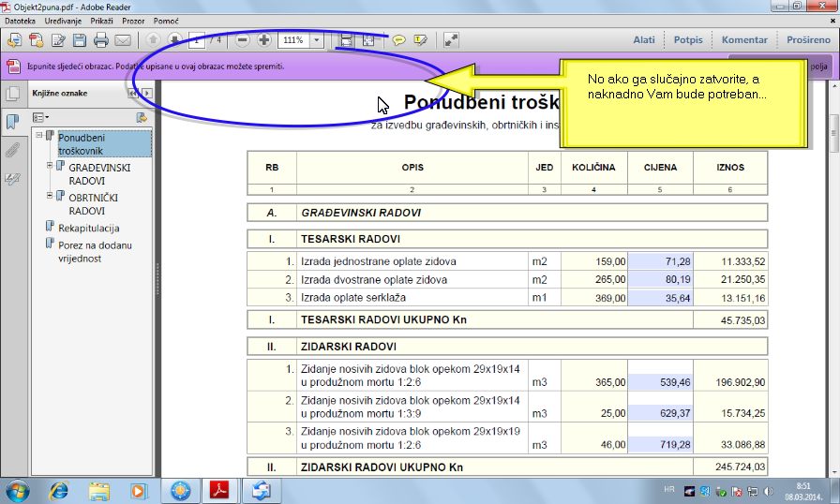
Task: Click price field 539,46
Action: pos(660,382)
